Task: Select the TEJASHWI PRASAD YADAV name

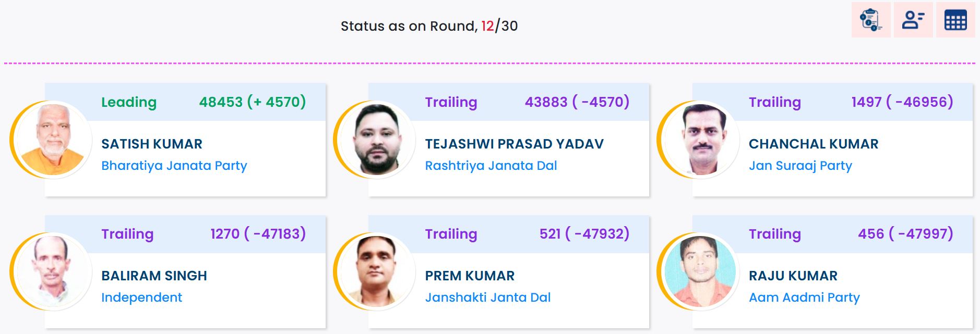Action: pyautogui.click(x=514, y=144)
